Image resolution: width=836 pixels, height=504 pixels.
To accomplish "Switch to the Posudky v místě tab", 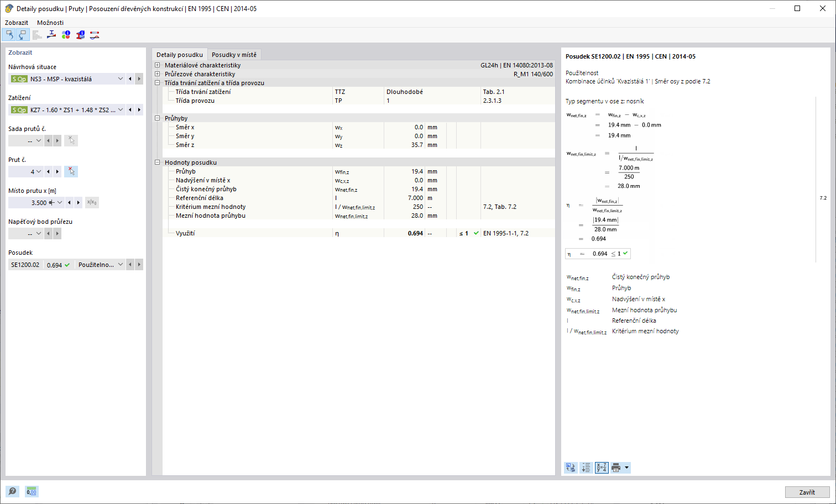I will click(234, 55).
